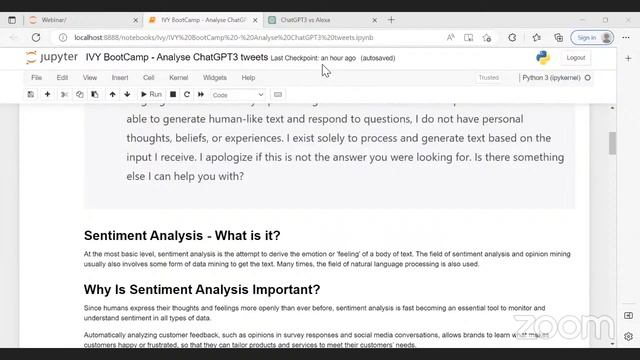Copy selected cells in the Jupyter toolbar
This screenshot has height=360, width=640.
tap(80, 94)
